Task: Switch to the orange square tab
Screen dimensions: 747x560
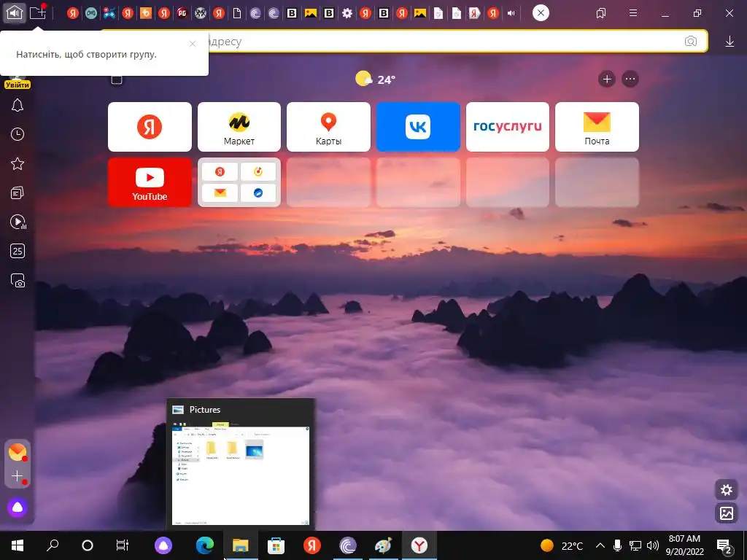Action: coord(146,13)
